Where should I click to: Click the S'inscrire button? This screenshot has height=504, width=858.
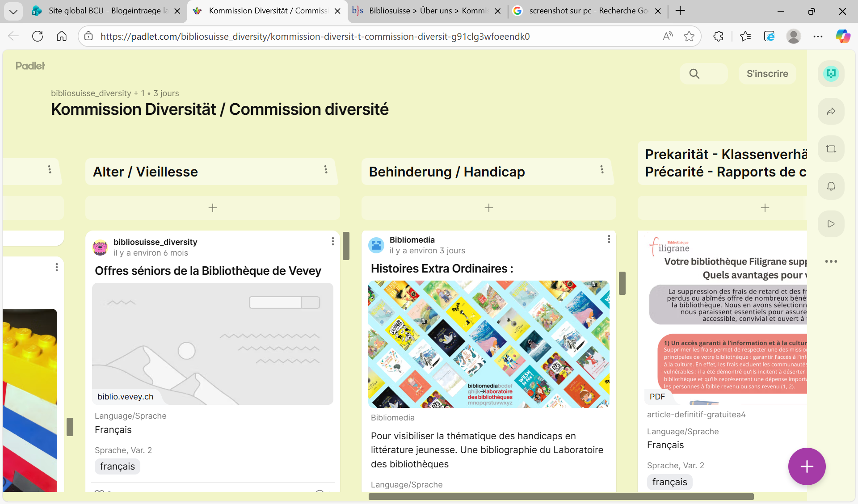tap(767, 74)
